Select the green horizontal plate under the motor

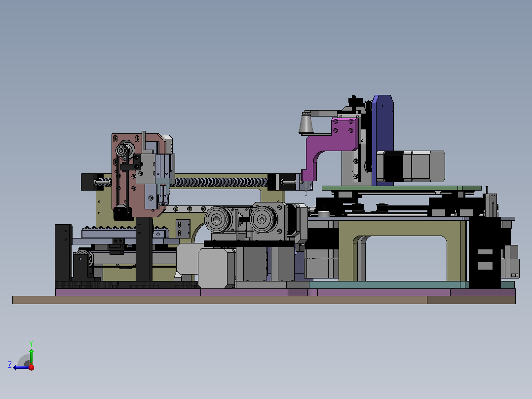[401, 188]
